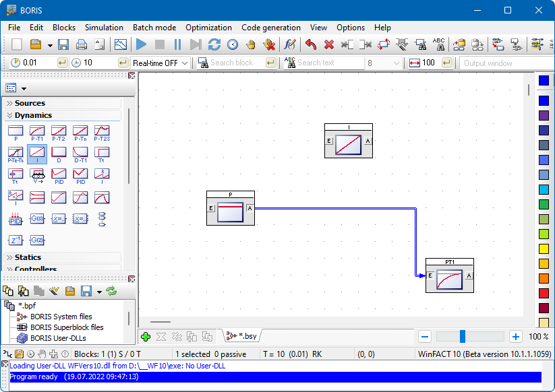Click the green refresh icon in project panel
The height and width of the screenshot is (392, 555).
click(111, 291)
